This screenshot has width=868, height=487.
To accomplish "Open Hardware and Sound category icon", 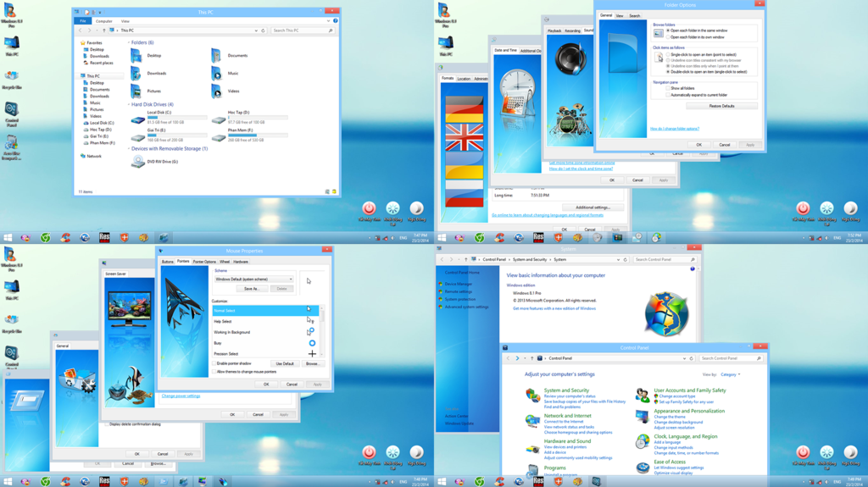I will click(532, 448).
